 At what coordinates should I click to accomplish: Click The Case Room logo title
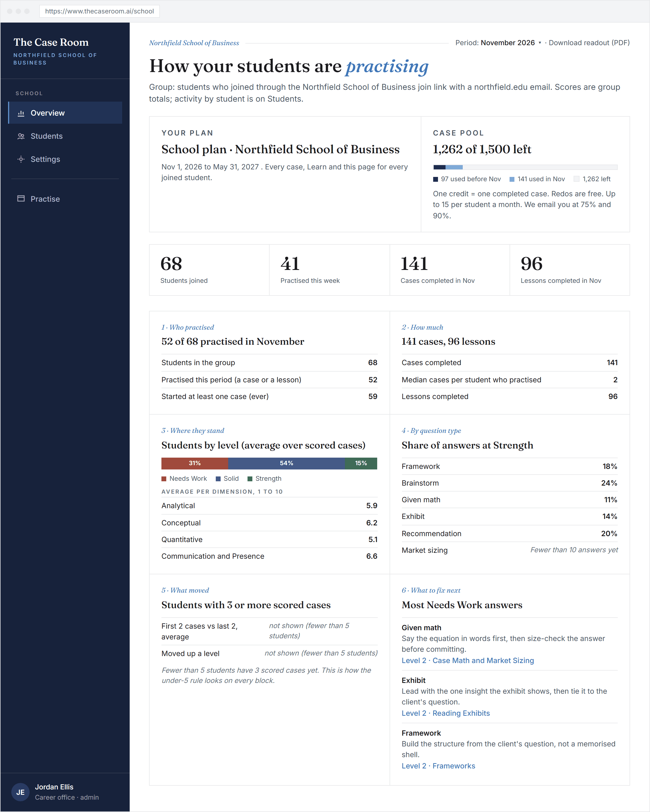pyautogui.click(x=51, y=42)
